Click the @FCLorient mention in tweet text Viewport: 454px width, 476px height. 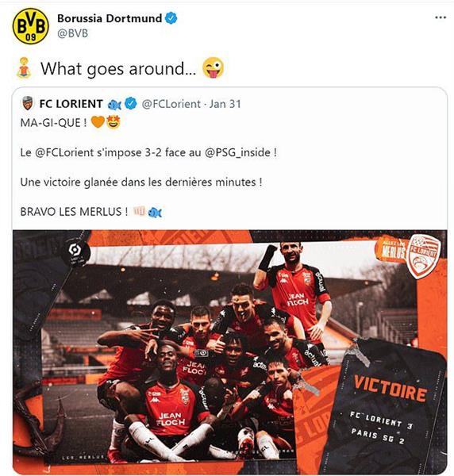[64, 152]
